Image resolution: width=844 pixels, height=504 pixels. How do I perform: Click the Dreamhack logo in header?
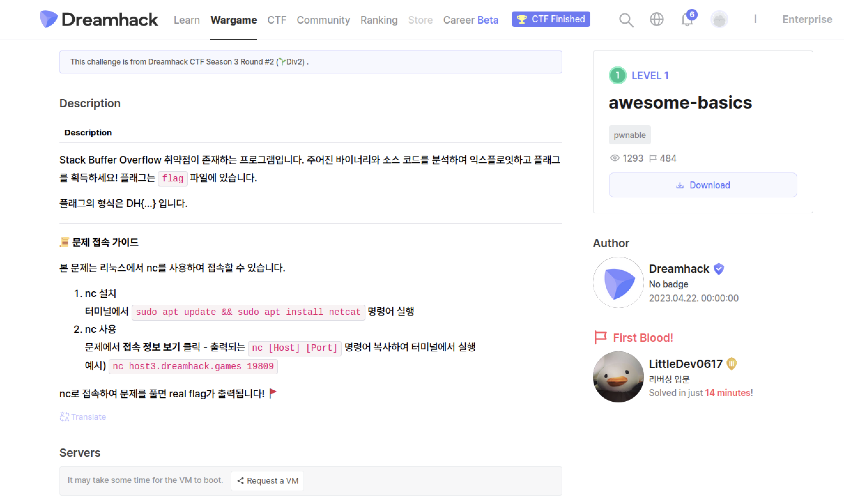click(x=99, y=19)
